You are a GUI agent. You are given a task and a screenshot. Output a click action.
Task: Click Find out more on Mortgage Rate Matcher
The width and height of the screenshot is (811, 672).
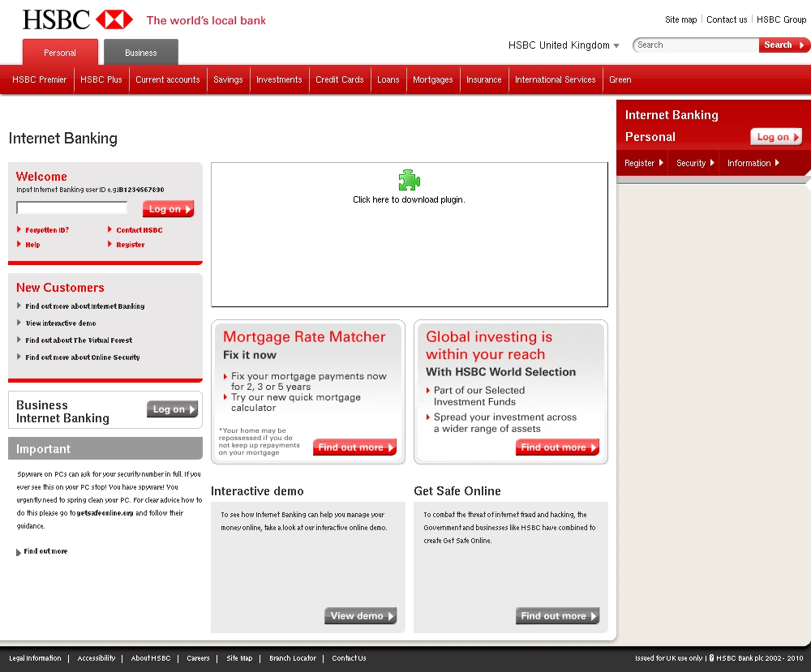[x=354, y=447]
